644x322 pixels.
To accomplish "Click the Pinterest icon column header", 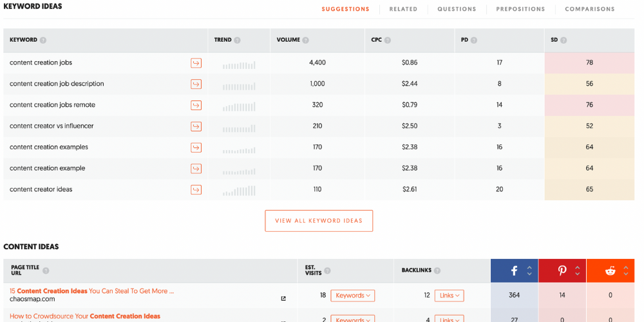I will (x=562, y=270).
